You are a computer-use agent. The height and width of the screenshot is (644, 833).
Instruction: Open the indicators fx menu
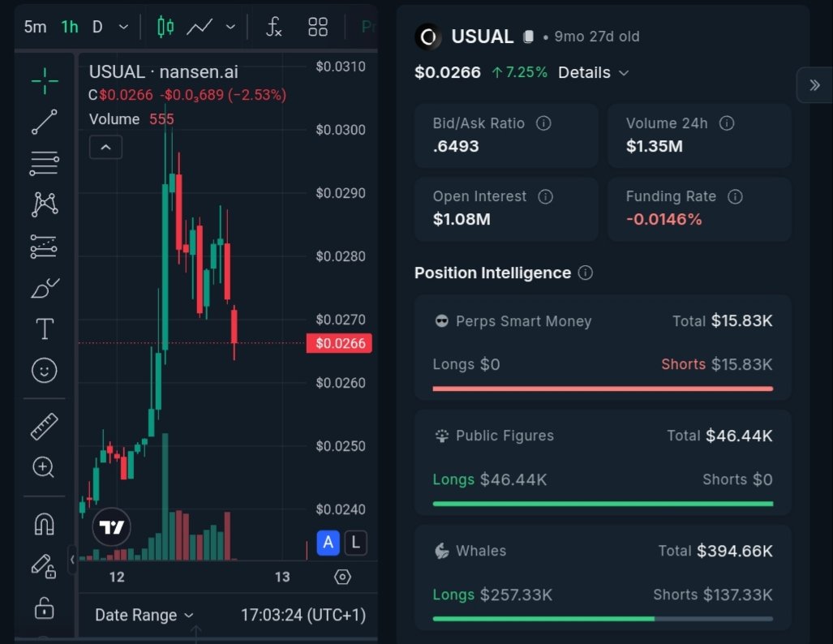tap(273, 27)
